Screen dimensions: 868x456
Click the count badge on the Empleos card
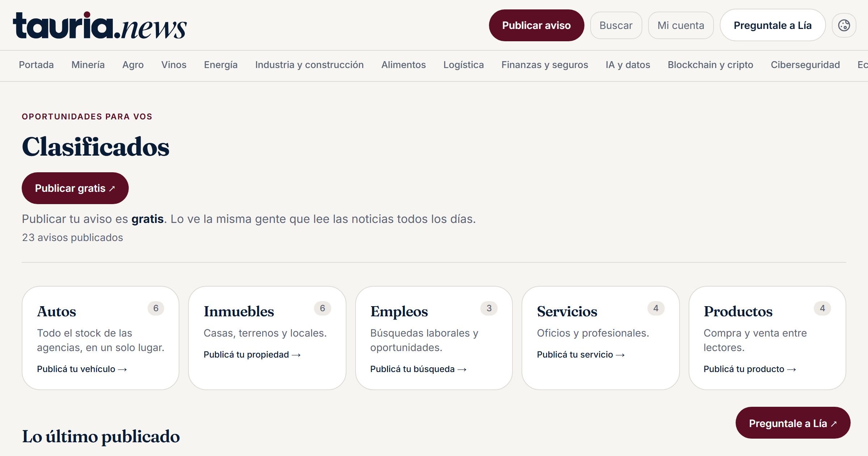point(489,308)
